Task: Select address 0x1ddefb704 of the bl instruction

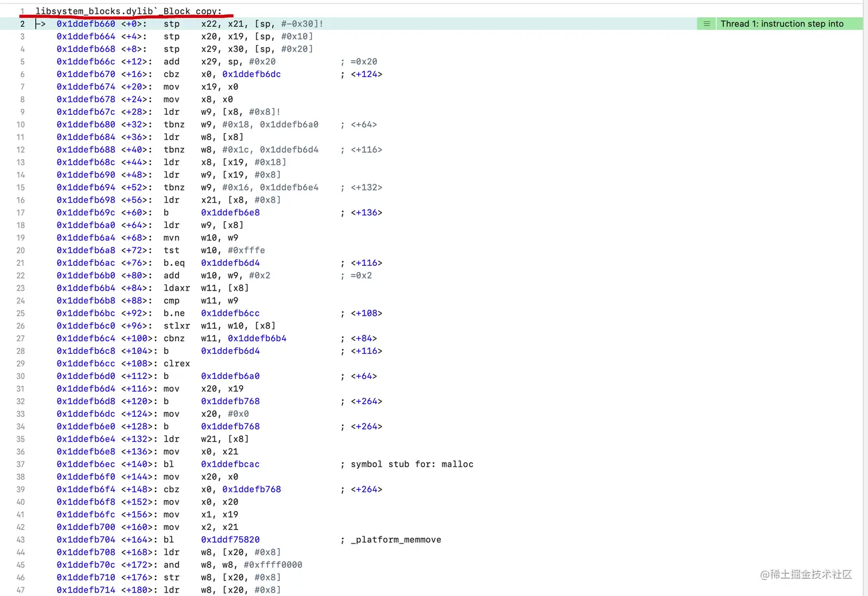Action: 86,539
